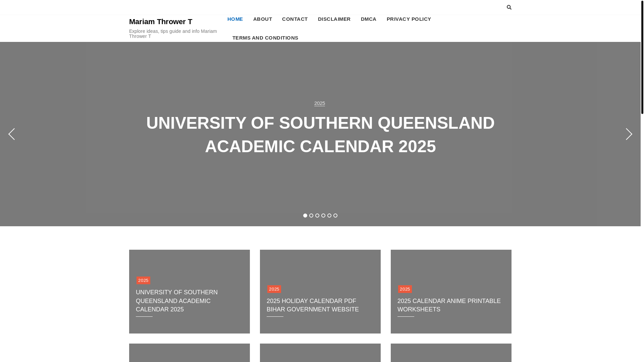Image resolution: width=644 pixels, height=362 pixels.
Task: Open TERMS AND CONDITIONS page
Action: click(x=265, y=38)
